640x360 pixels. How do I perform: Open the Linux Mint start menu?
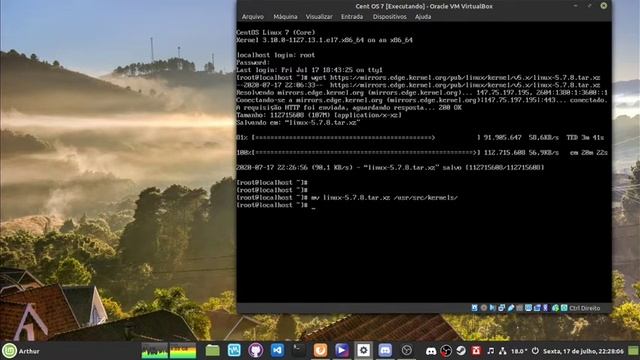coord(9,351)
